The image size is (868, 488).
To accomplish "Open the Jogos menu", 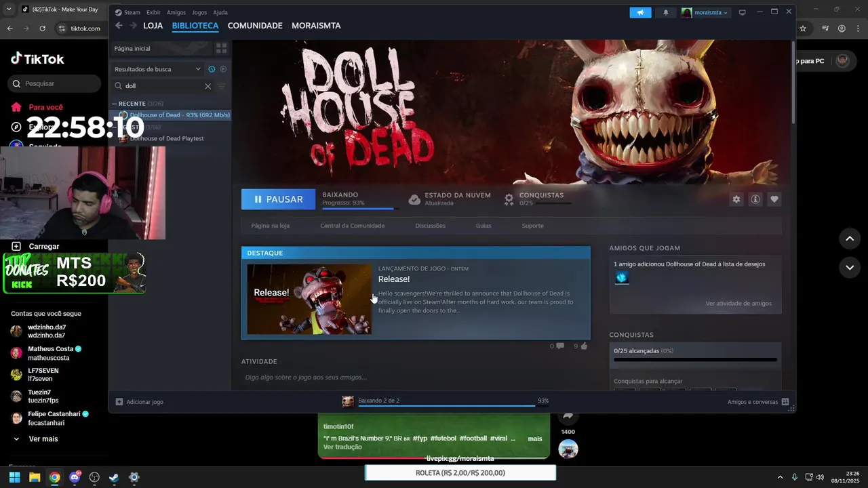I will 199,12.
